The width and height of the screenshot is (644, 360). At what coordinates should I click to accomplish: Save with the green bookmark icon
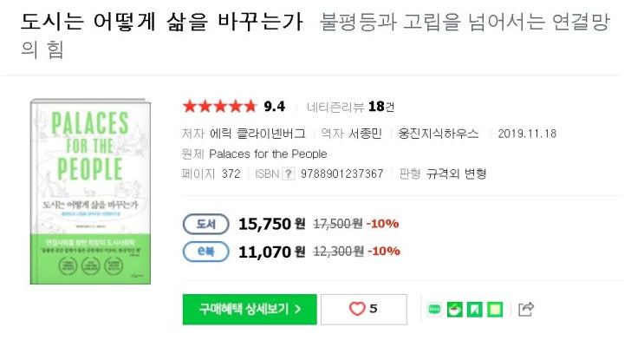click(x=474, y=309)
